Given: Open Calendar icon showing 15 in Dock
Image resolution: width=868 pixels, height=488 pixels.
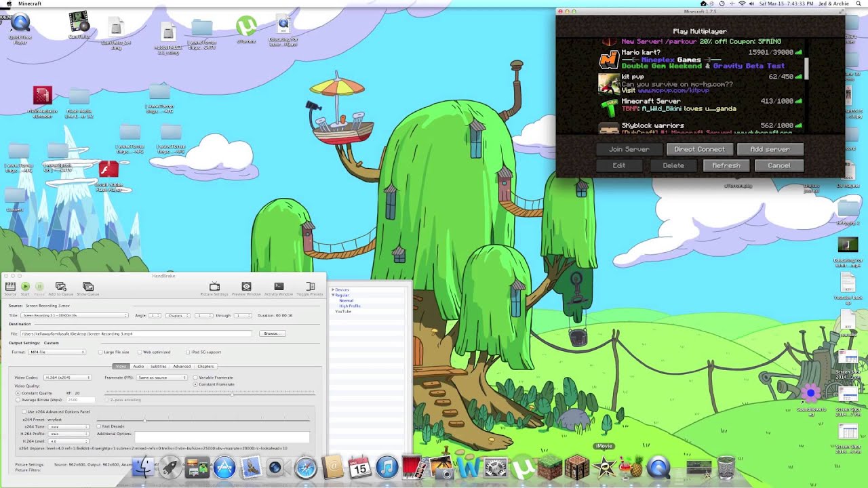Looking at the screenshot, I should (x=359, y=467).
